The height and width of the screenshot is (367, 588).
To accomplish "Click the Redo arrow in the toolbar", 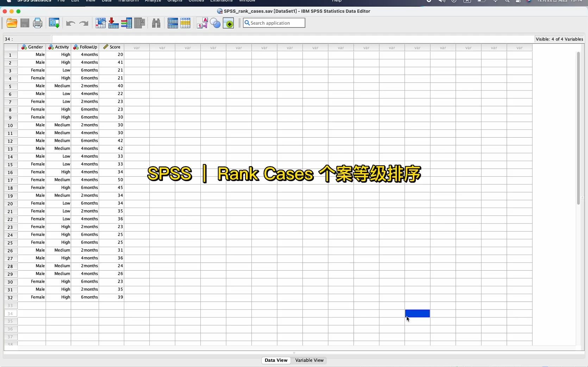I will tap(84, 24).
